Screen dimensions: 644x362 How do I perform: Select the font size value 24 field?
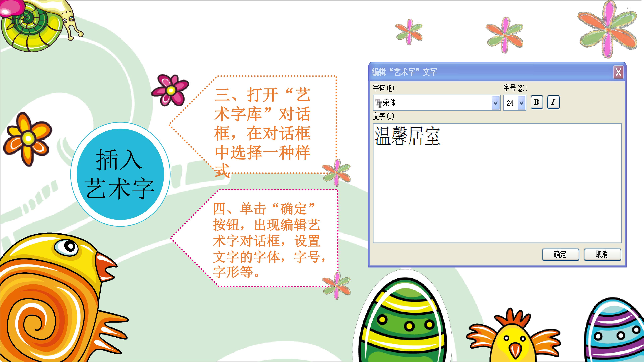[511, 103]
